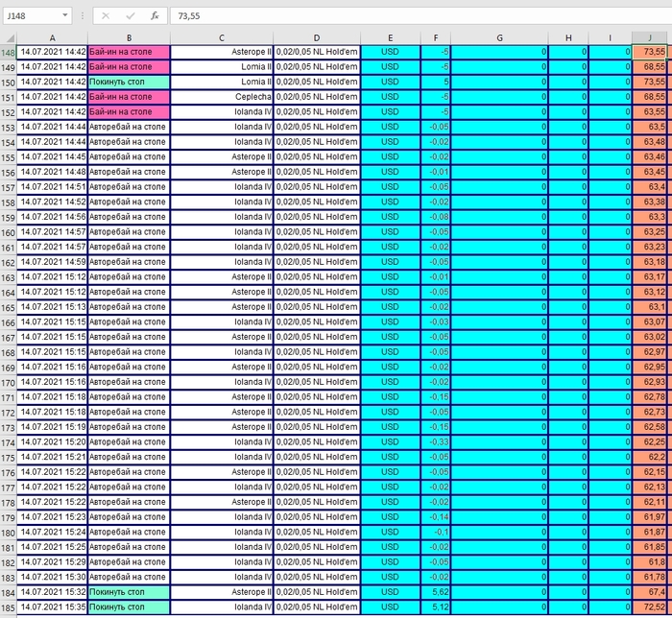Viewport: 672px width, 618px height.
Task: Click the 0,02/0,05 NL Hold'em cell in row 171
Action: tap(317, 397)
